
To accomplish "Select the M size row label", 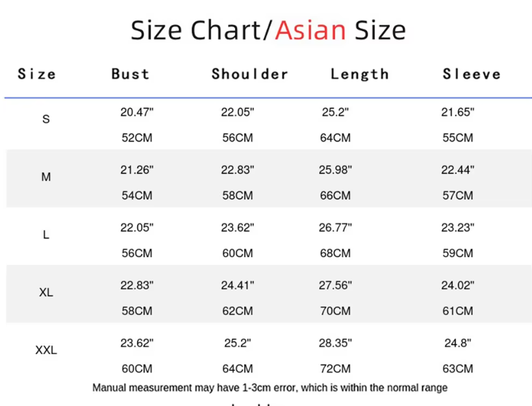I will (x=46, y=177).
